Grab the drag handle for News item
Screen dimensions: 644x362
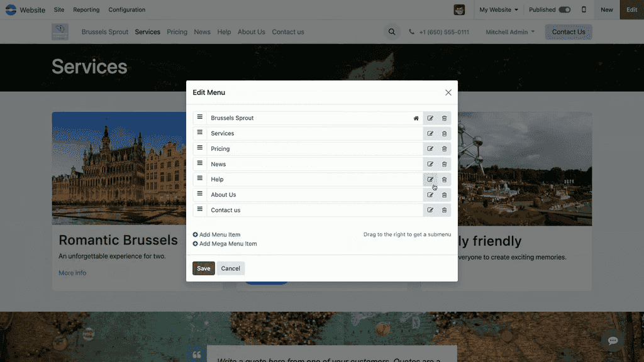200,163
